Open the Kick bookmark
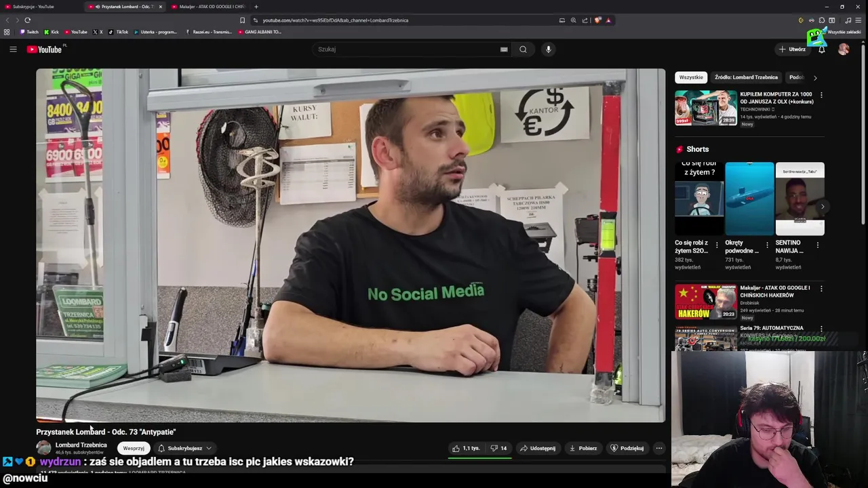Image resolution: width=868 pixels, height=488 pixels. [x=52, y=32]
